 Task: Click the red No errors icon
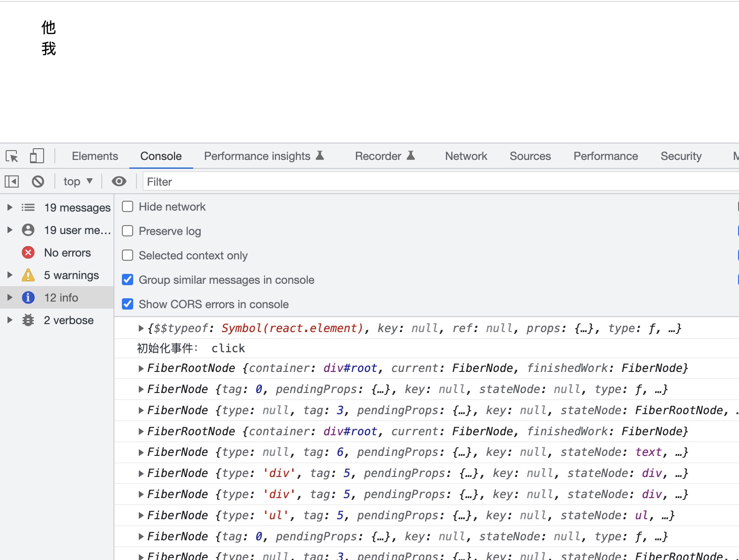click(28, 252)
